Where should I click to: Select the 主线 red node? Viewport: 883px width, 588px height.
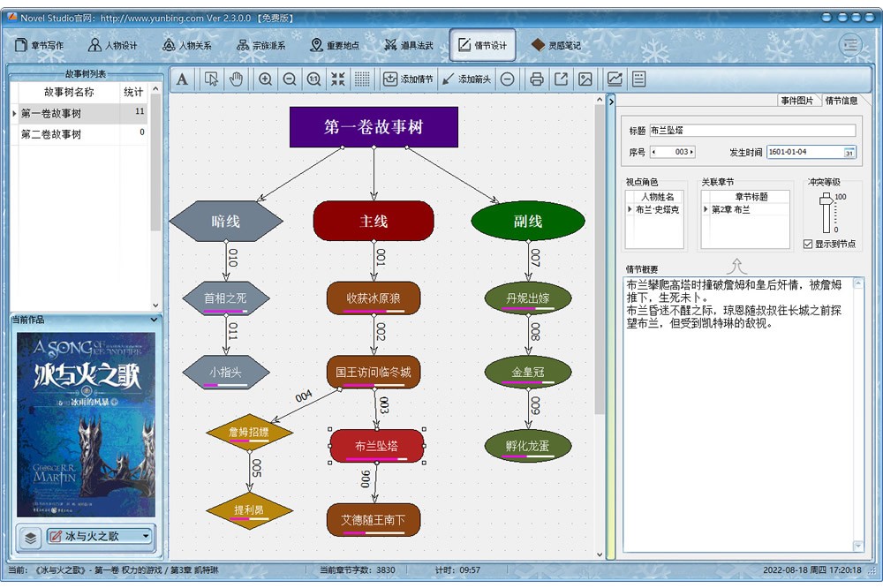pyautogui.click(x=374, y=222)
